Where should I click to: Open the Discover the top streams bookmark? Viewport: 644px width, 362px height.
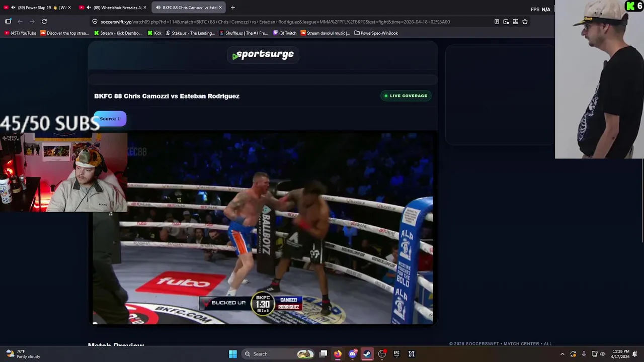(64, 33)
